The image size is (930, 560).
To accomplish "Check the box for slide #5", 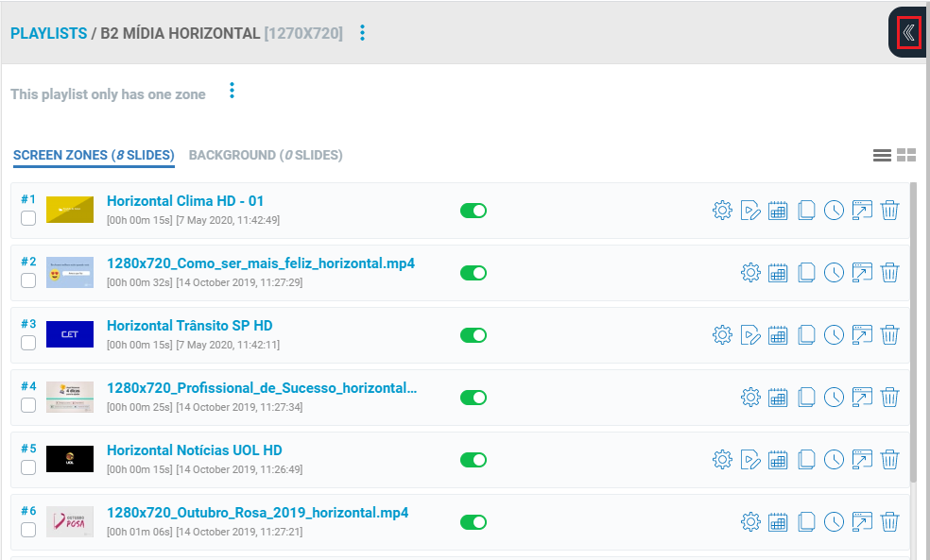I will pos(28,467).
